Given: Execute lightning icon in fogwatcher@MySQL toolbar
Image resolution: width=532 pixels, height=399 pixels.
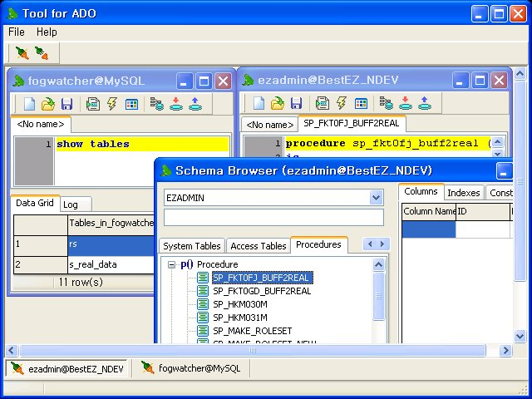Looking at the screenshot, I should click(112, 104).
